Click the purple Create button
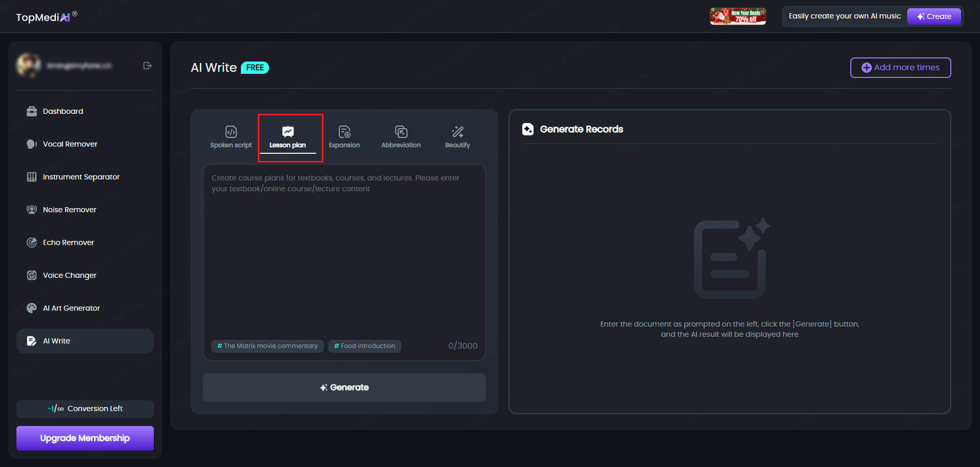Screen dimensions: 980x467 (934, 16)
